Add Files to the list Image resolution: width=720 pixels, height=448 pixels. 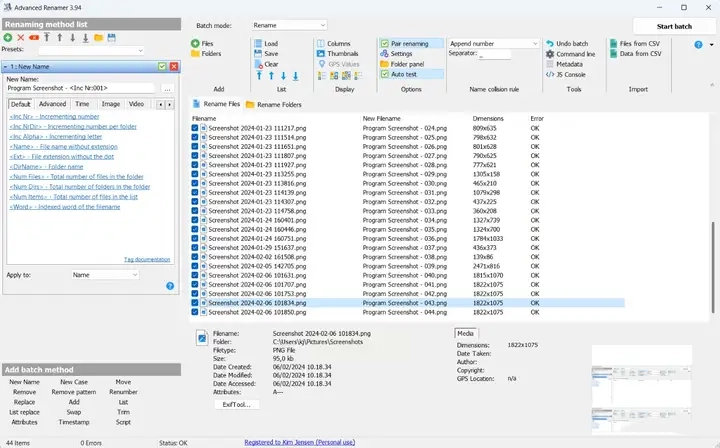(x=202, y=43)
